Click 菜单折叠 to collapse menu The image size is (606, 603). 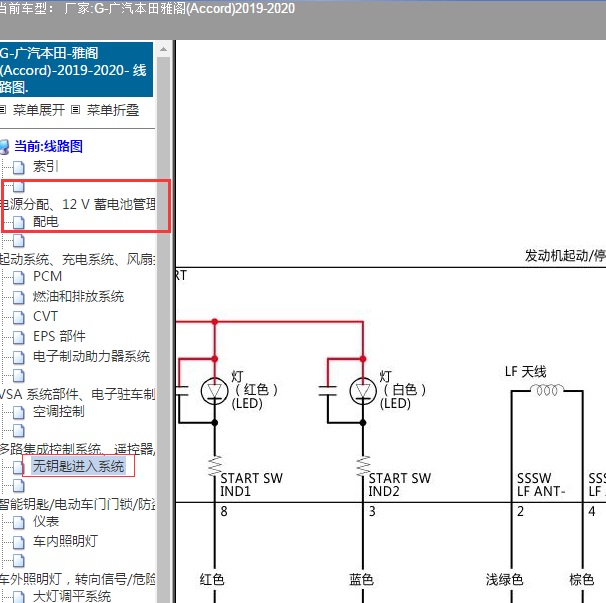pyautogui.click(x=113, y=110)
